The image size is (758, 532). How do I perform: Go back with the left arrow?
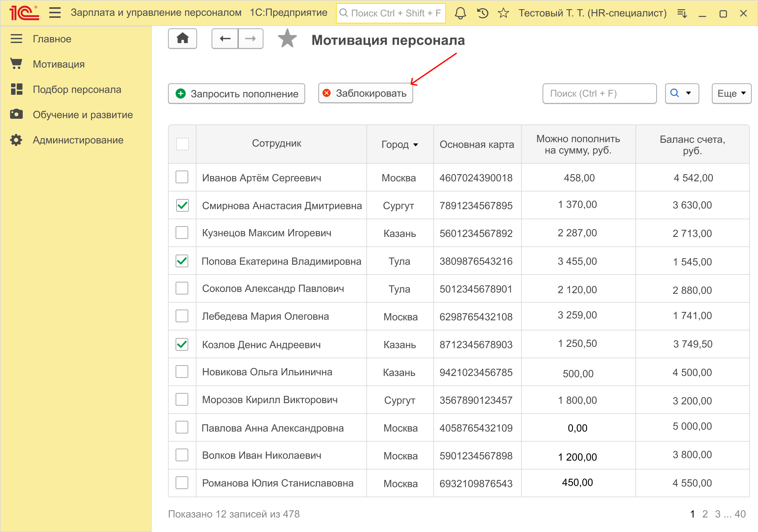pyautogui.click(x=225, y=39)
